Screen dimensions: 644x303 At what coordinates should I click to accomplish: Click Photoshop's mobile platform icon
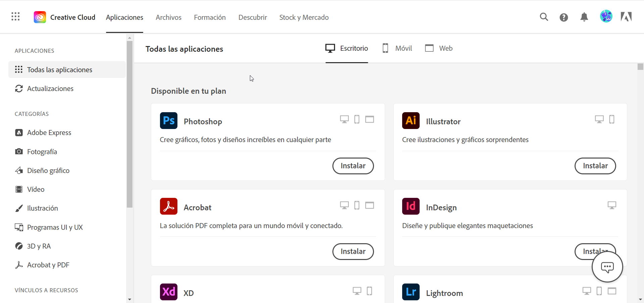tap(357, 119)
